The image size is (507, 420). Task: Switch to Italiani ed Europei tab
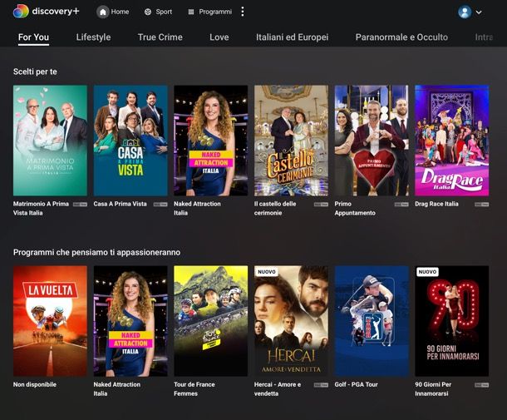(293, 37)
